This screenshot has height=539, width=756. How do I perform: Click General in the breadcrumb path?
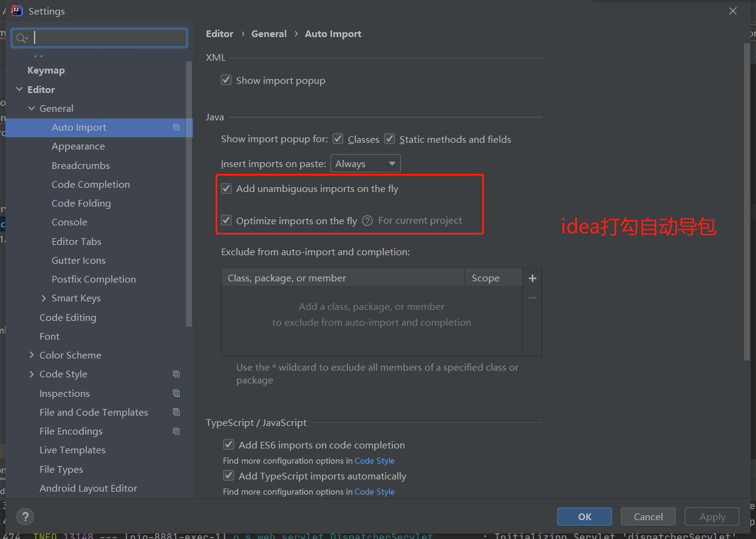(269, 34)
